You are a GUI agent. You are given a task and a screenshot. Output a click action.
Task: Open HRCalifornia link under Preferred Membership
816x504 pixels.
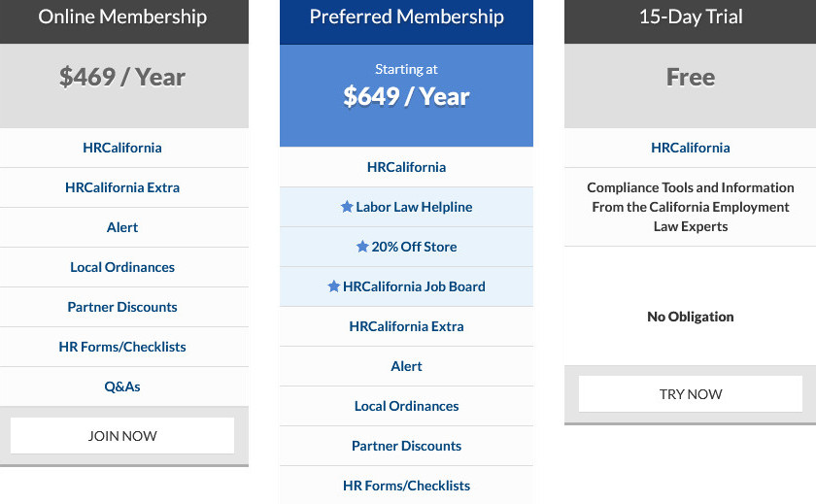pyautogui.click(x=406, y=167)
